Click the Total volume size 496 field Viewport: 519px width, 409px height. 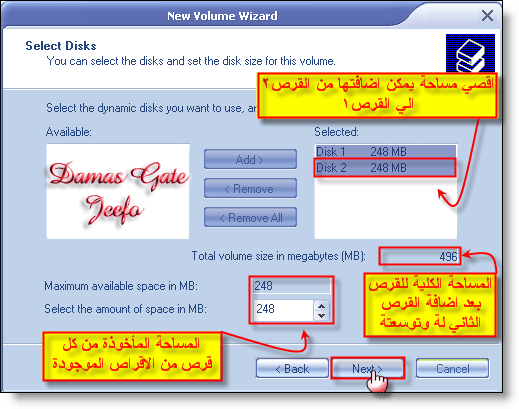pyautogui.click(x=420, y=256)
